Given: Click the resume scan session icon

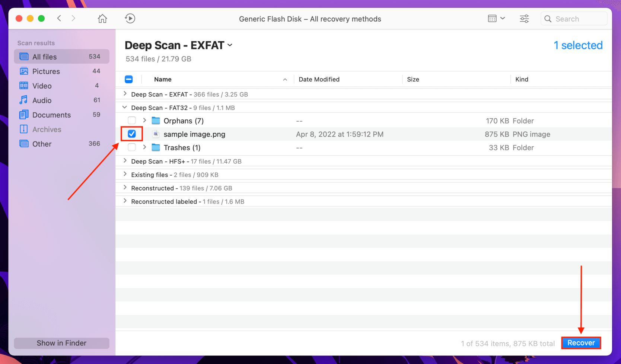Looking at the screenshot, I should click(130, 19).
